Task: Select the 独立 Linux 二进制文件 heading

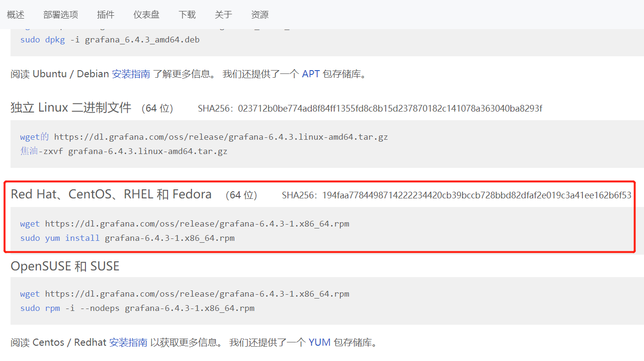Action: click(71, 108)
